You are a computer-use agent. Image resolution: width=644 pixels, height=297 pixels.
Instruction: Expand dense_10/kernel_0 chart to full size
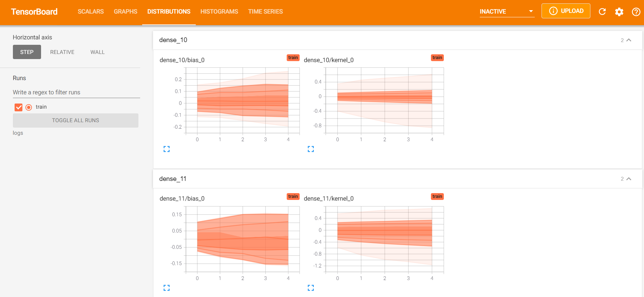point(311,149)
